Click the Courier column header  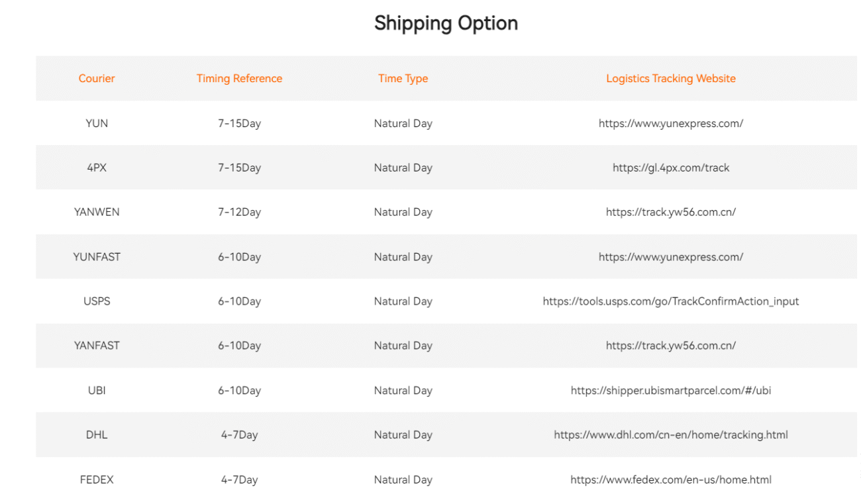pos(97,78)
